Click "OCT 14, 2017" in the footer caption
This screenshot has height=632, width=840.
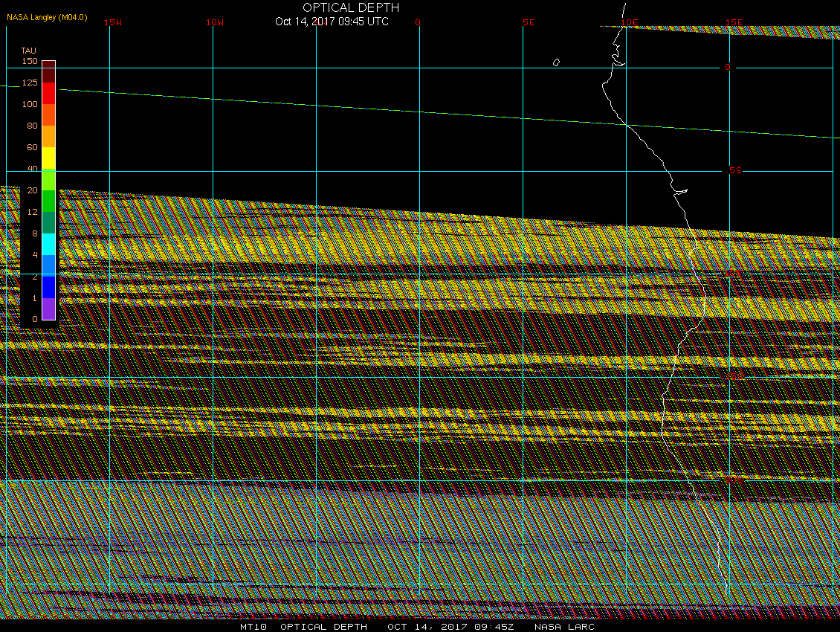coord(427,626)
